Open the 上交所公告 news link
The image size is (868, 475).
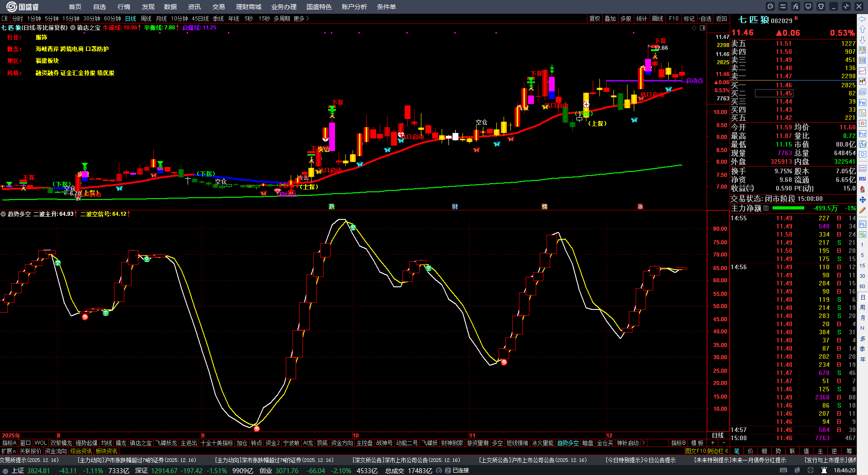[x=533, y=460]
